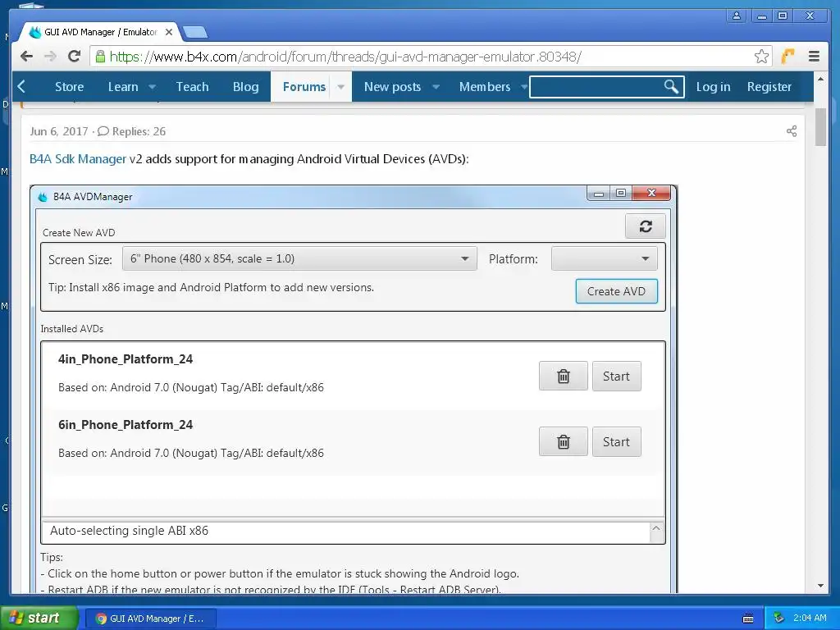The height and width of the screenshot is (630, 840).
Task: Start the 6in_Phone_Platform_24 emulator
Action: [x=616, y=442]
